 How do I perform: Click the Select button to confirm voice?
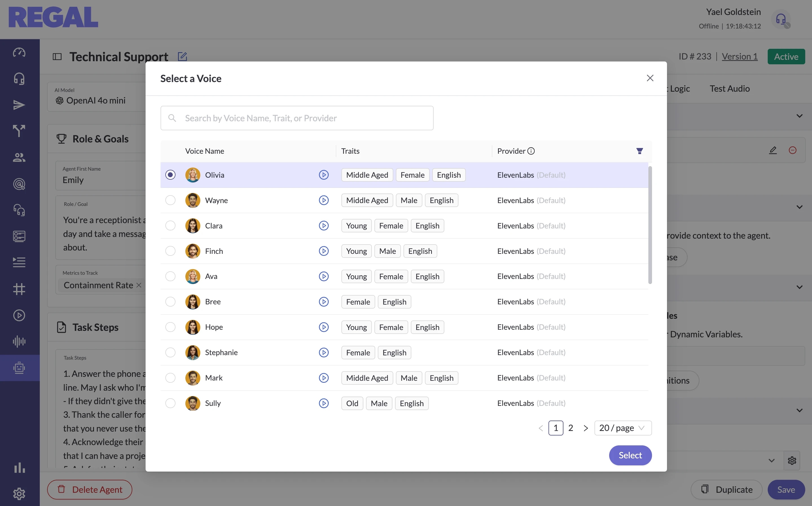pos(630,455)
